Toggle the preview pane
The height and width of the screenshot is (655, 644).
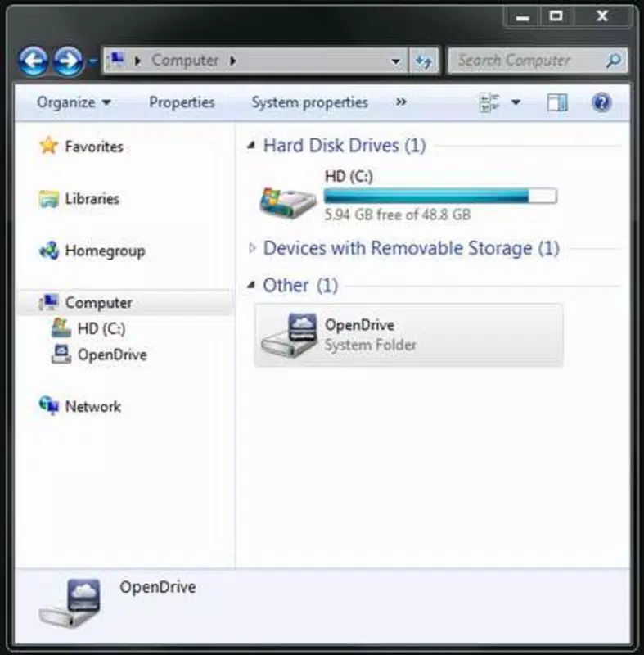click(x=557, y=102)
